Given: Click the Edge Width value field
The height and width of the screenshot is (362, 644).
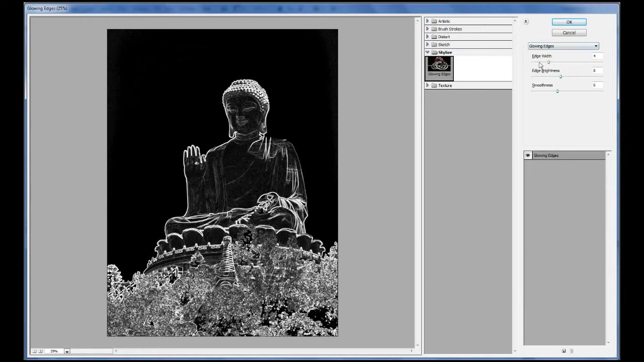Looking at the screenshot, I should [597, 56].
